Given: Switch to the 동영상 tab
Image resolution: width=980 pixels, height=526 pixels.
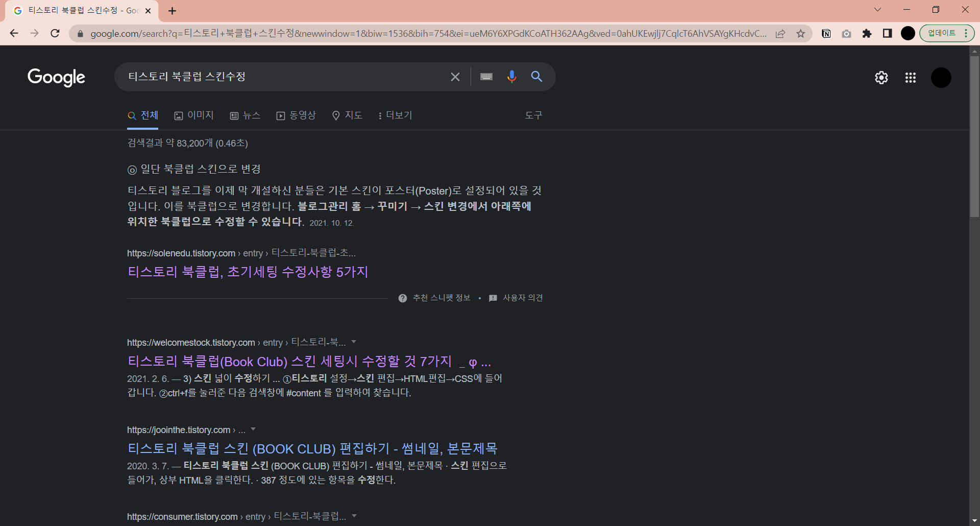Looking at the screenshot, I should click(296, 115).
